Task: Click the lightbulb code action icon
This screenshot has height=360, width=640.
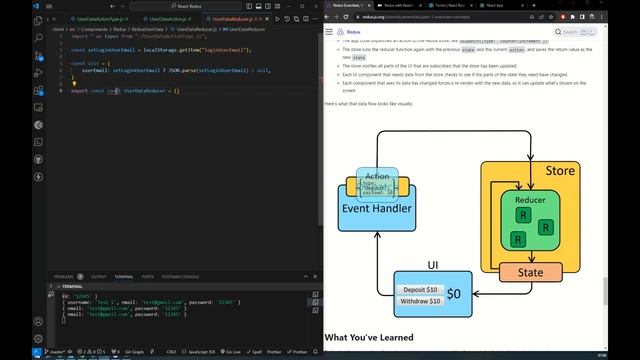Action: [74, 84]
